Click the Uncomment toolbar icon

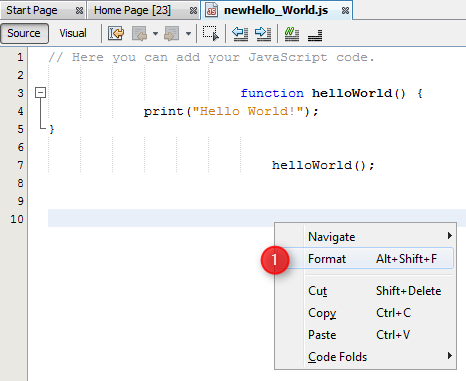click(315, 35)
